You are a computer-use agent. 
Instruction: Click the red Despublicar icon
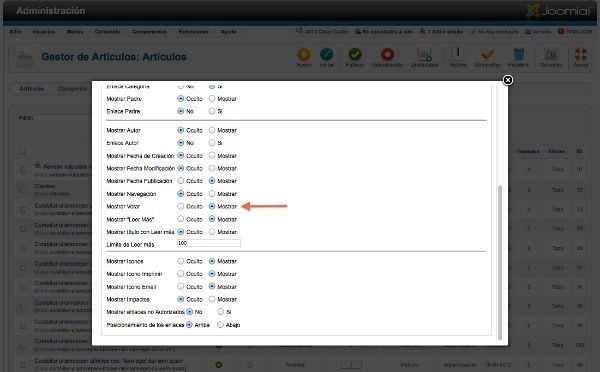tap(387, 54)
